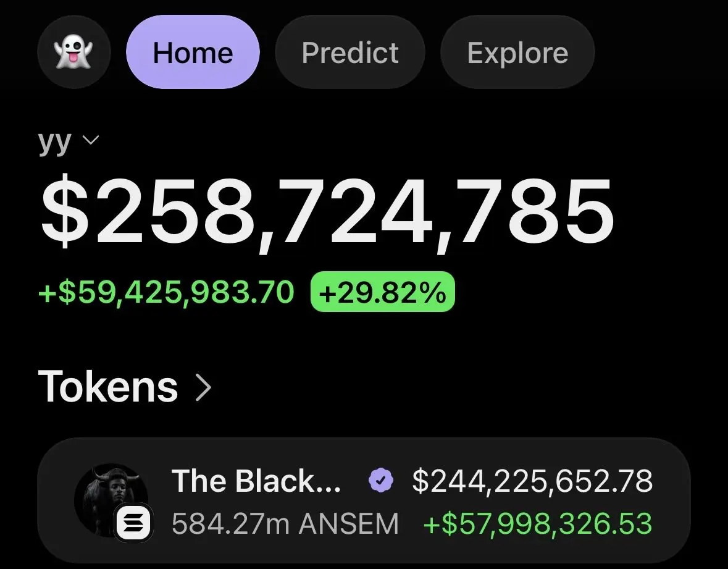Screen dimensions: 728x569
Task: Go to the Explore tab
Action: pyautogui.click(x=517, y=52)
